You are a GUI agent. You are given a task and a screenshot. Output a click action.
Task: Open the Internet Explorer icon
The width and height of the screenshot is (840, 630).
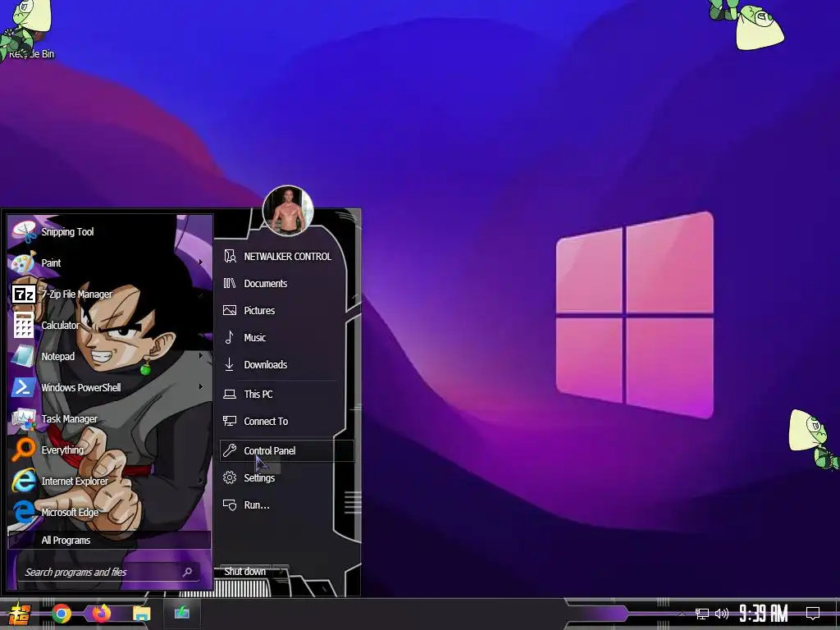tap(24, 481)
